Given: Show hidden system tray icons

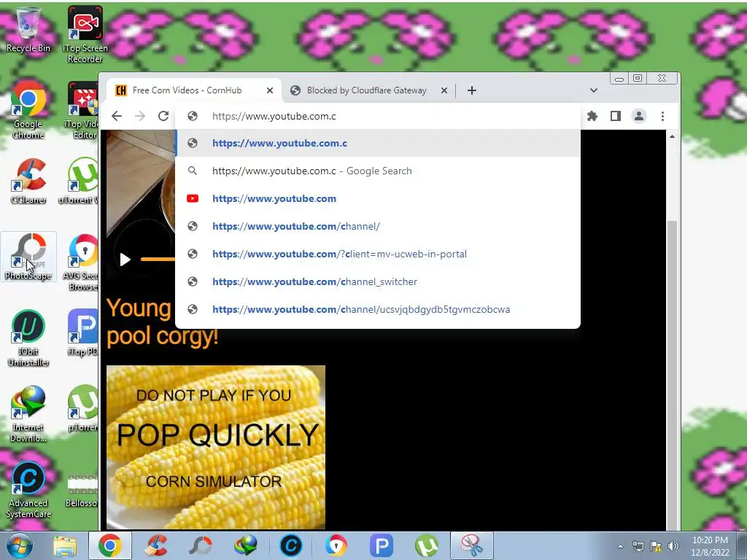Looking at the screenshot, I should tap(620, 546).
